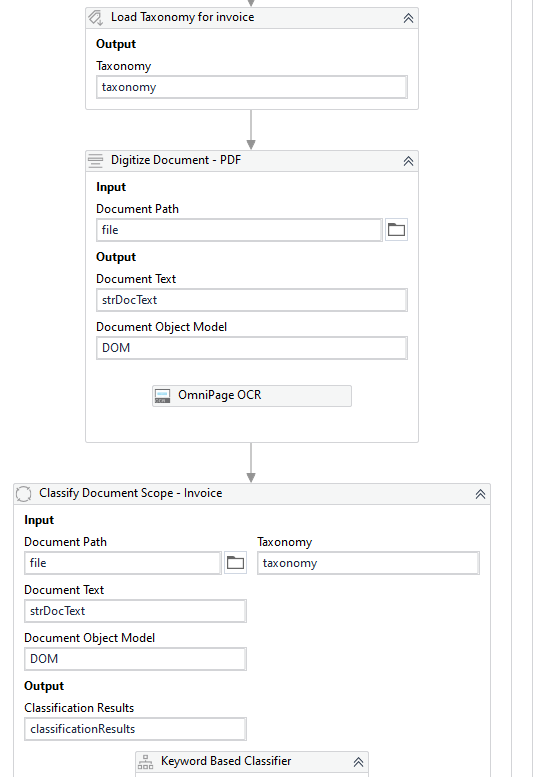Collapse the Classify Document Scope - Invoice activity

point(480,494)
